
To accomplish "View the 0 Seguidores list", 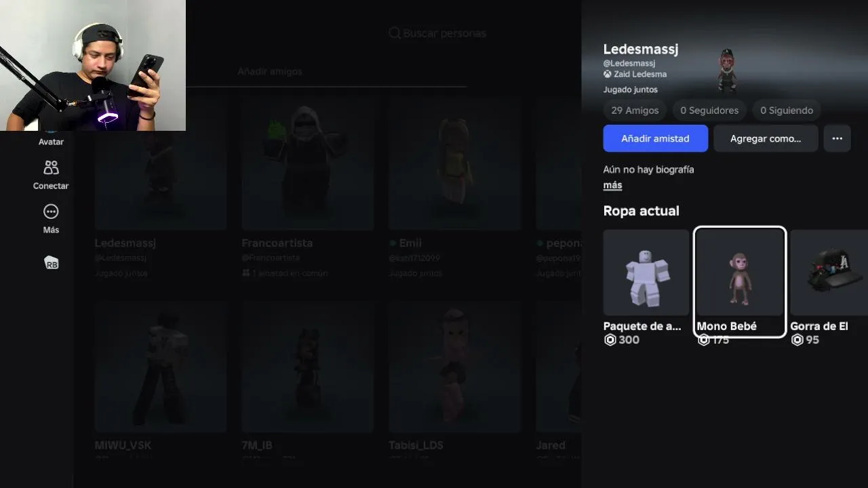I will tap(709, 110).
